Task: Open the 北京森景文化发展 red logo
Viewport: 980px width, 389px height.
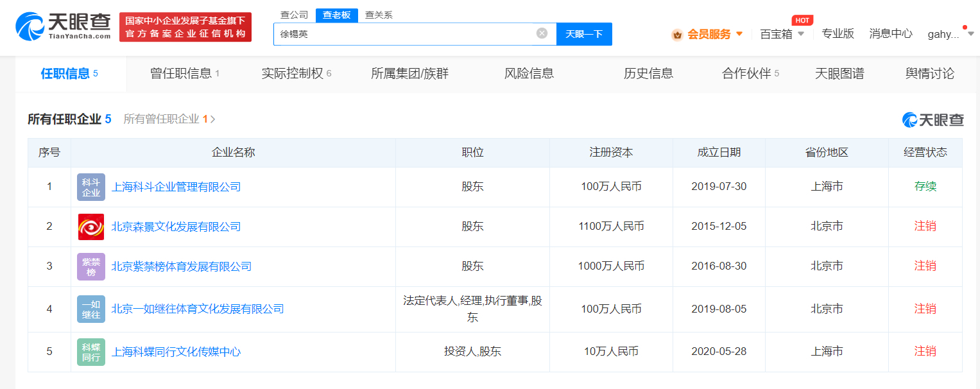Action: click(91, 227)
